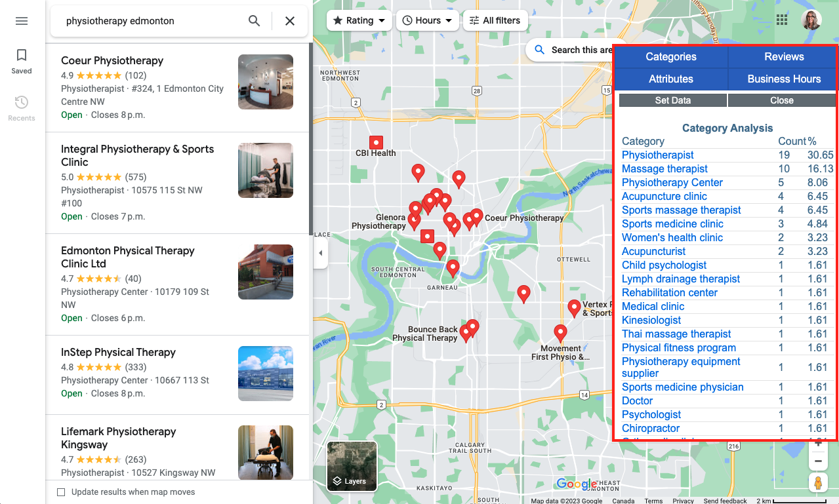
Task: Open the hamburger main menu
Action: 22,21
